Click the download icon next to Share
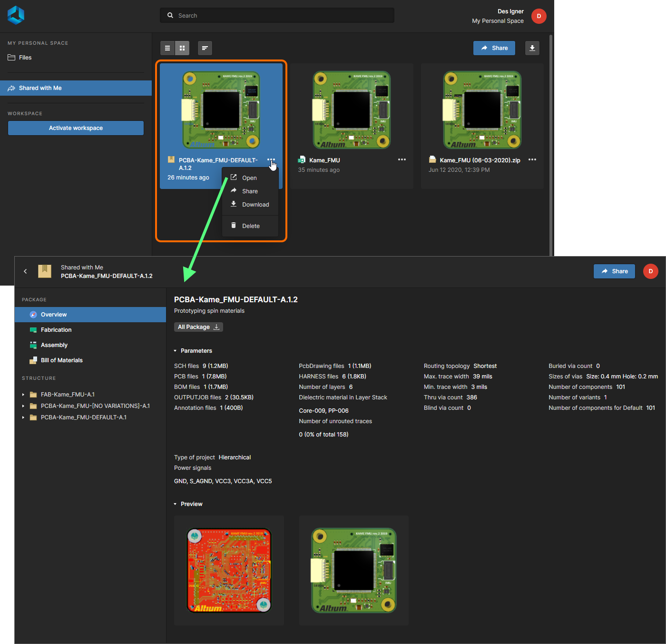This screenshot has height=644, width=666. coord(532,48)
